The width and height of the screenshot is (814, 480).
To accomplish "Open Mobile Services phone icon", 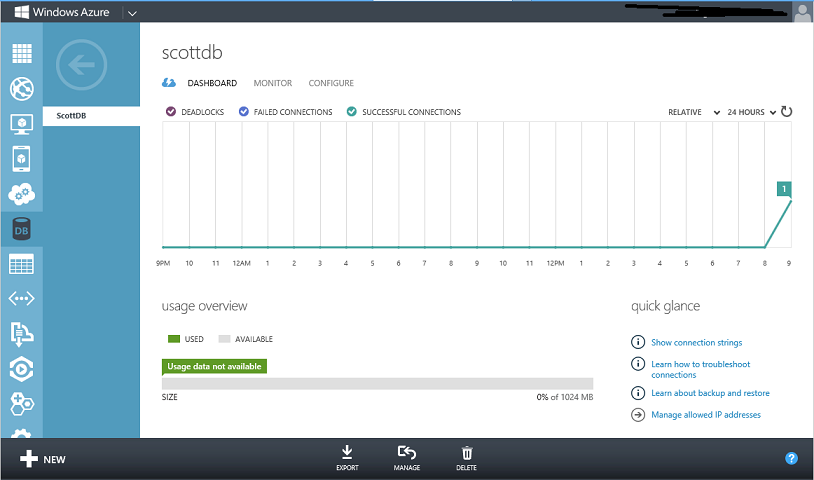I will click(x=21, y=159).
